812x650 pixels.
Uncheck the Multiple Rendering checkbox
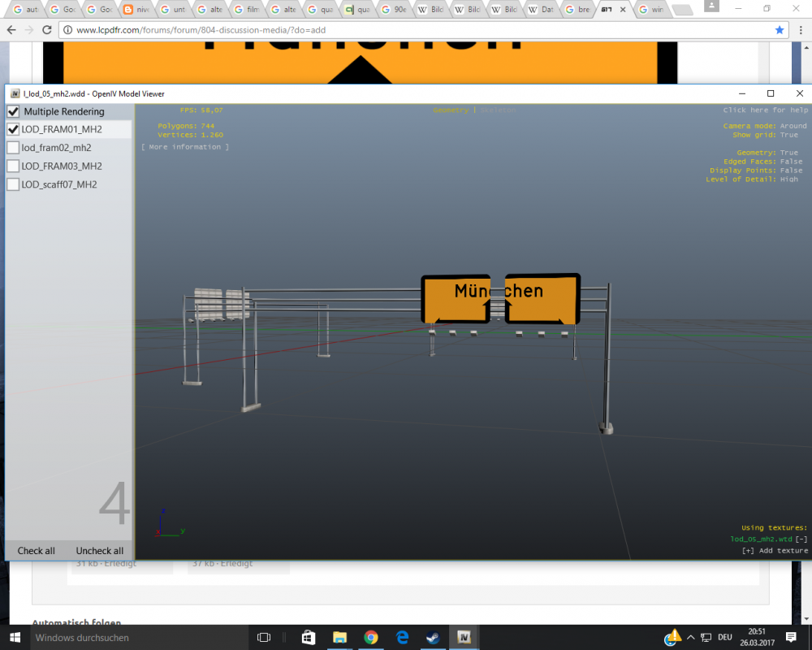[x=13, y=110]
